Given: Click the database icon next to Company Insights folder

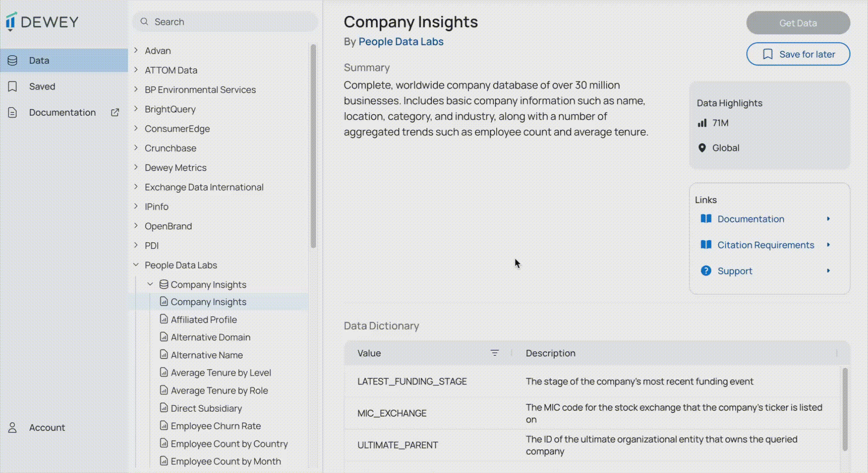Looking at the screenshot, I should (164, 284).
